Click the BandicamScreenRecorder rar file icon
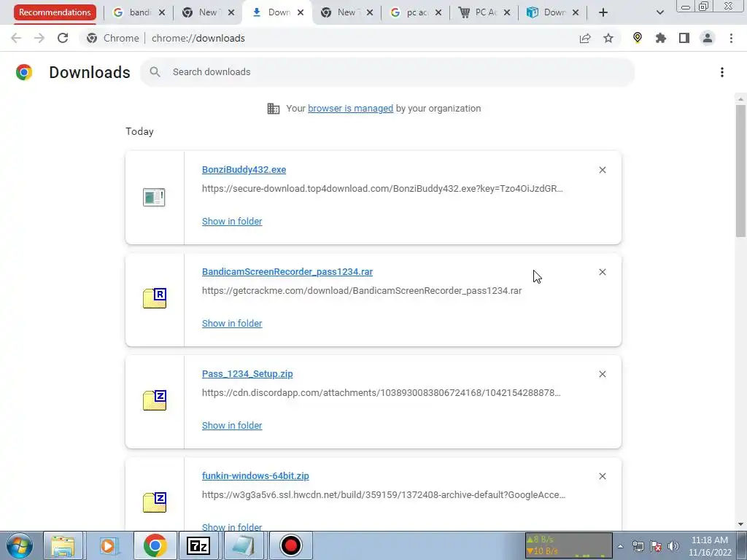Screen dimensions: 747x560 155,298
